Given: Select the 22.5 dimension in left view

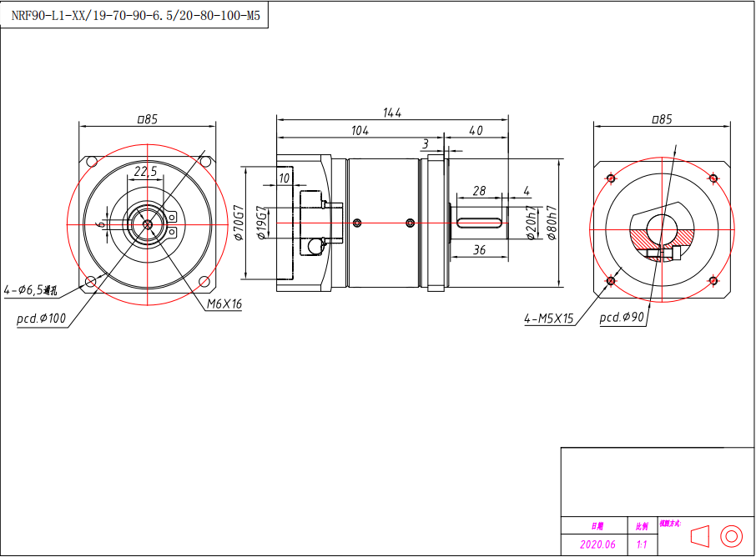Looking at the screenshot, I should (146, 171).
